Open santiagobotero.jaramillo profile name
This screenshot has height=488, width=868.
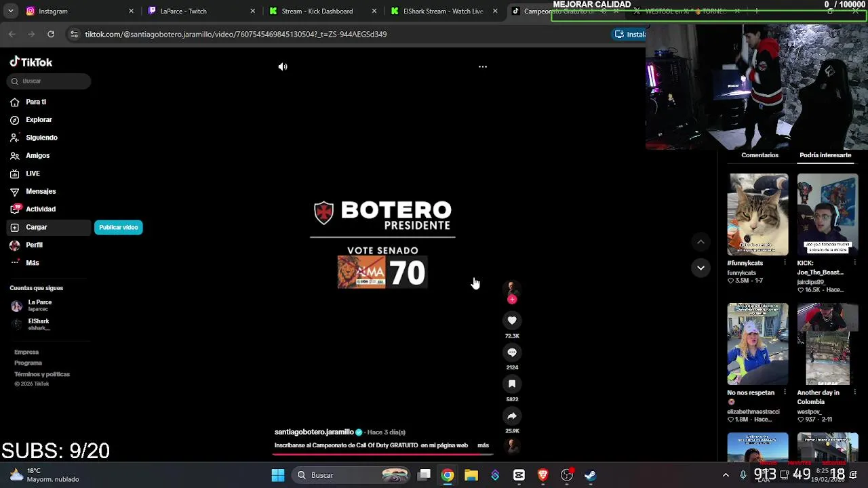314,432
